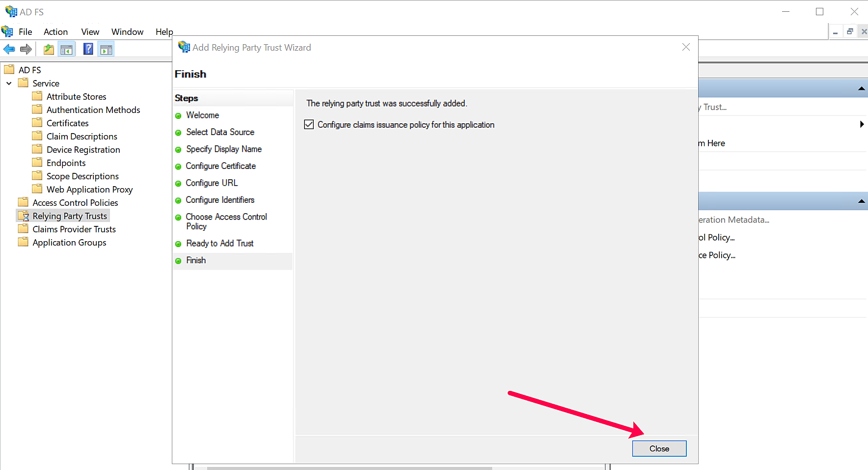Click the 'eration Metadata...' action link
This screenshot has width=868, height=470.
pos(734,220)
